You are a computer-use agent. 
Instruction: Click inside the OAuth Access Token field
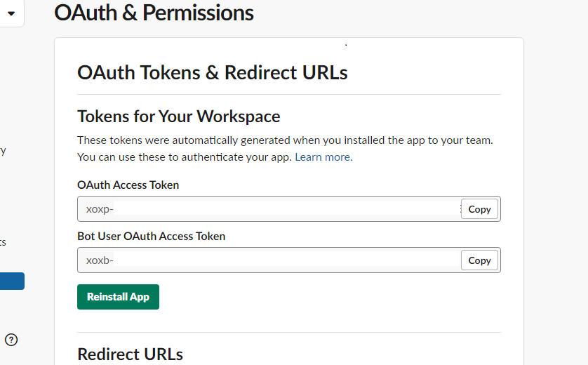pyautogui.click(x=269, y=209)
